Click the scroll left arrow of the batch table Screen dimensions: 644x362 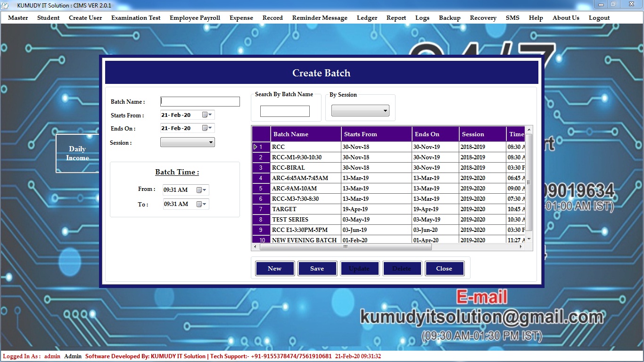[x=255, y=247]
